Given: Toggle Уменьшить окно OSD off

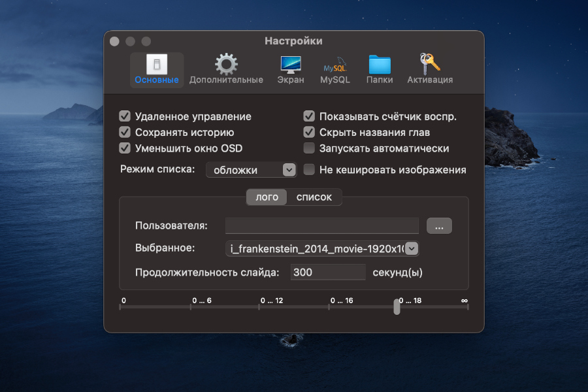Looking at the screenshot, I should [124, 148].
